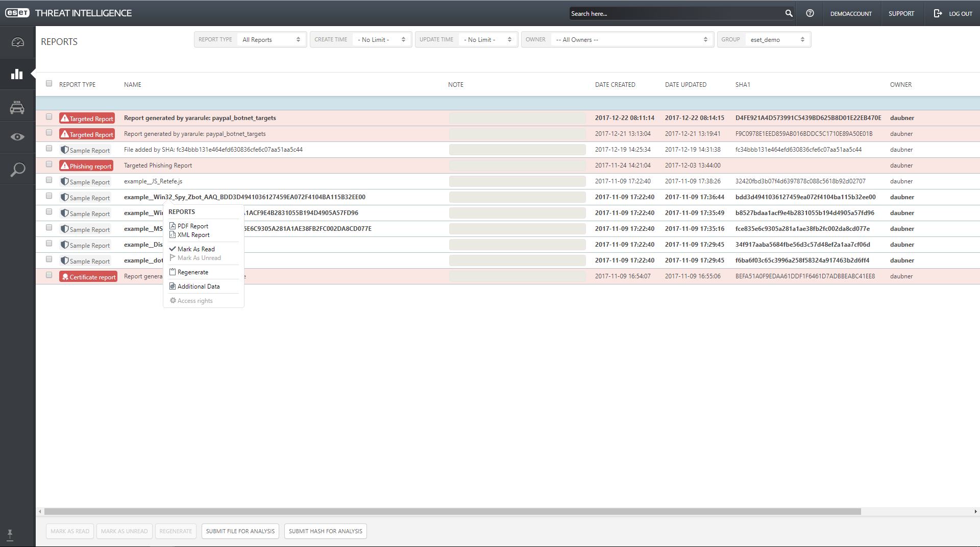Click the help question mark icon
The width and height of the screenshot is (980, 547).
point(810,13)
